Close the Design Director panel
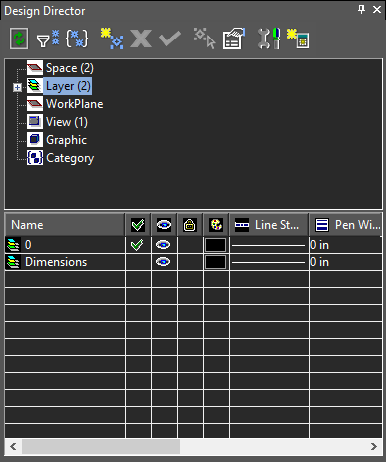 [377, 10]
